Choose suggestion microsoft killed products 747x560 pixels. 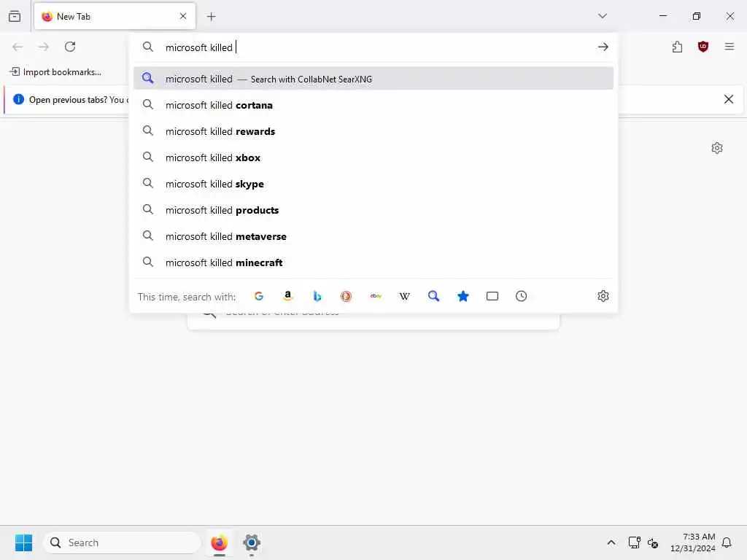[x=373, y=209]
